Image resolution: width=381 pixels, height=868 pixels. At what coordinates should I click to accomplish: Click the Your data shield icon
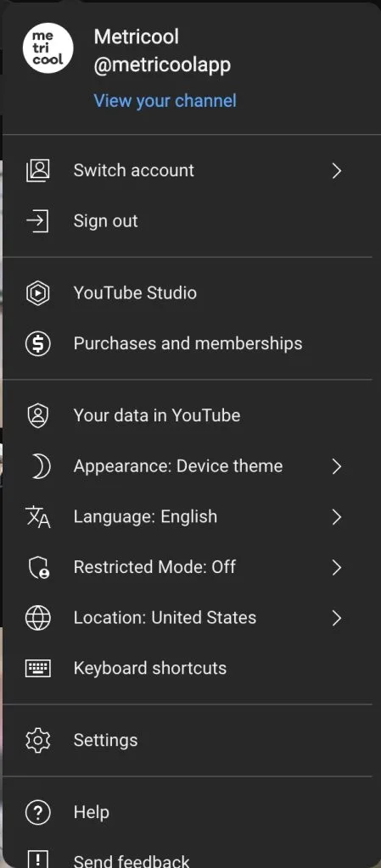click(x=38, y=415)
